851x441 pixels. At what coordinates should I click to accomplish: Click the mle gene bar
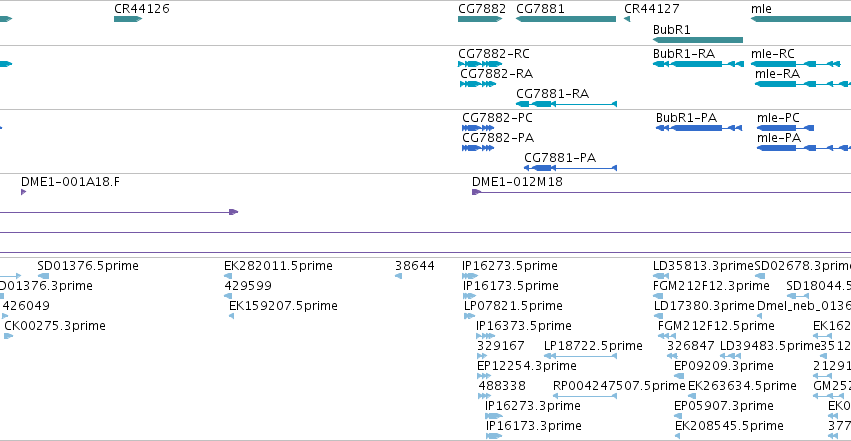click(x=801, y=19)
